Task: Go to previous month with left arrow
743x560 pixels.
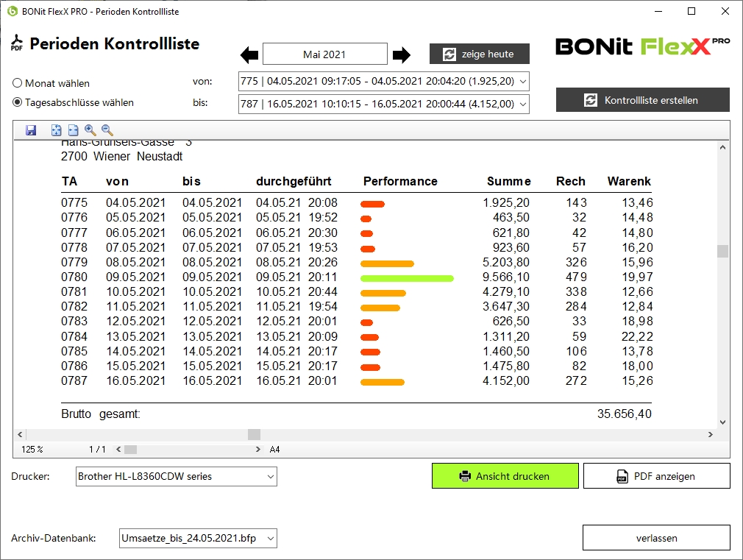Action: [x=249, y=55]
